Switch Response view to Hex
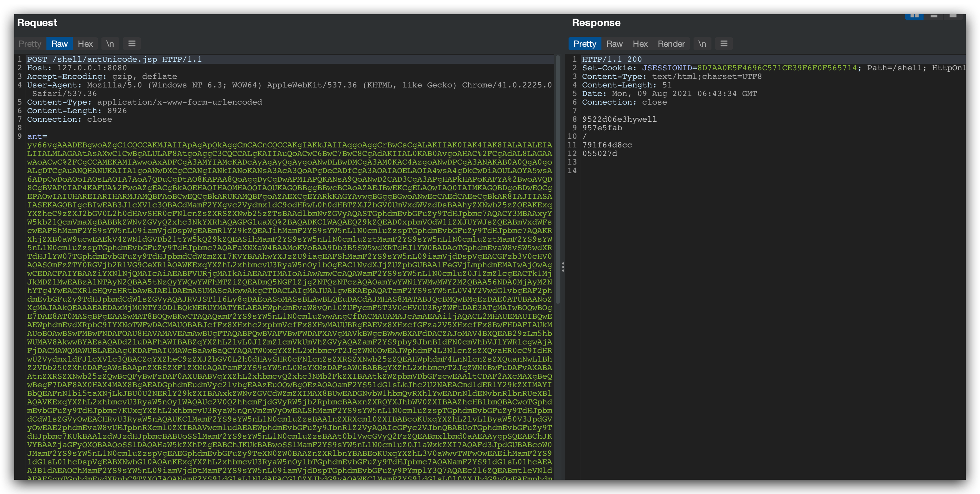 click(640, 44)
